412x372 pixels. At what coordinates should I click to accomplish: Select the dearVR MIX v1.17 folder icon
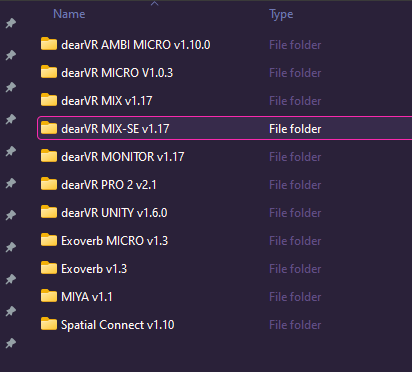tap(49, 100)
